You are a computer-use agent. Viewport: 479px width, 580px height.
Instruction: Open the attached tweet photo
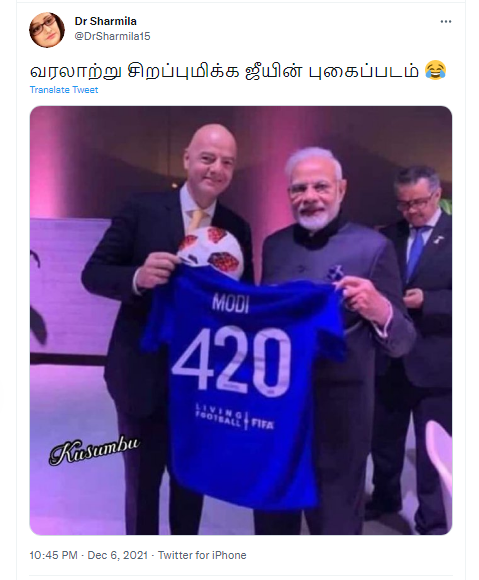241,320
